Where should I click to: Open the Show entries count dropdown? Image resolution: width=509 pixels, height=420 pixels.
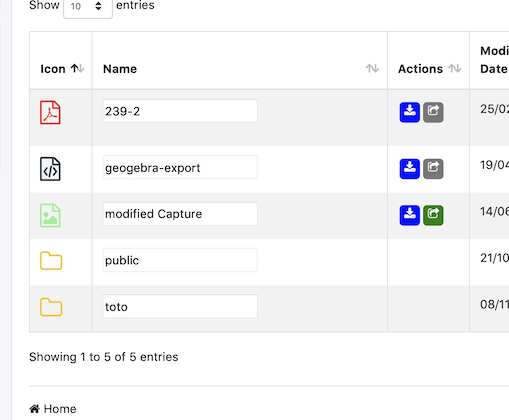click(x=88, y=7)
